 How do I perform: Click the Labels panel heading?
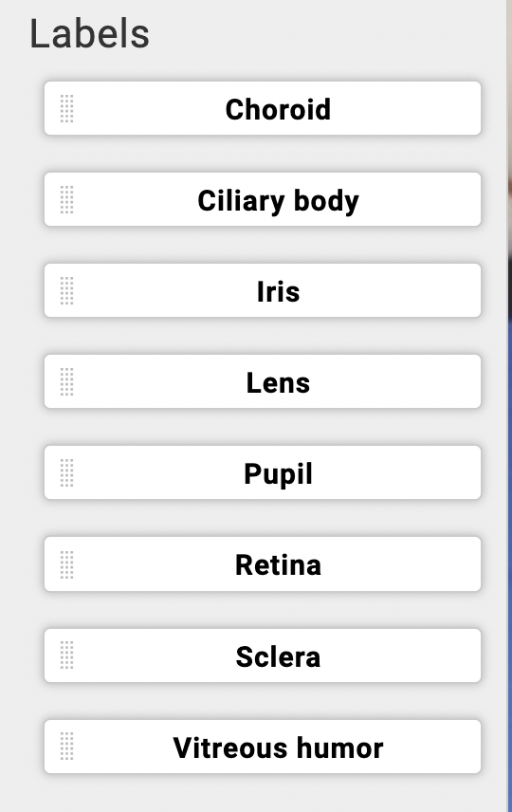(x=89, y=33)
